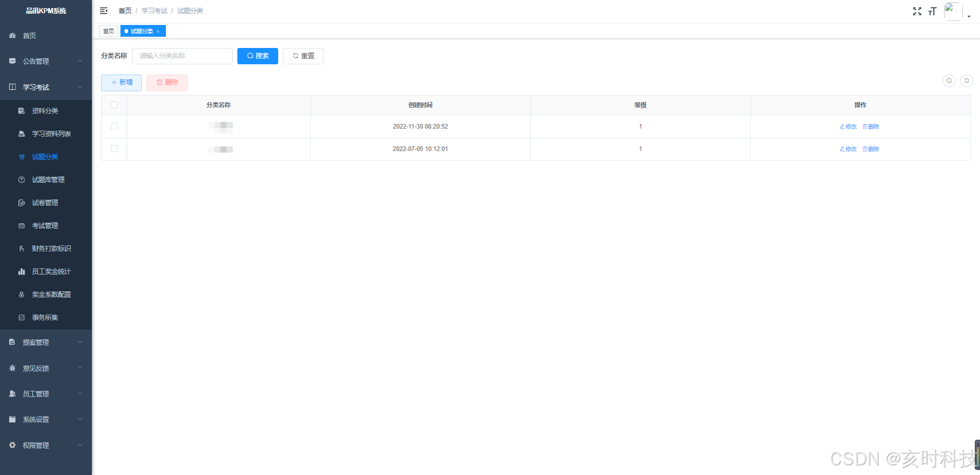Click the round search toggle icon
Screen dimensions: 980x475
click(x=949, y=81)
